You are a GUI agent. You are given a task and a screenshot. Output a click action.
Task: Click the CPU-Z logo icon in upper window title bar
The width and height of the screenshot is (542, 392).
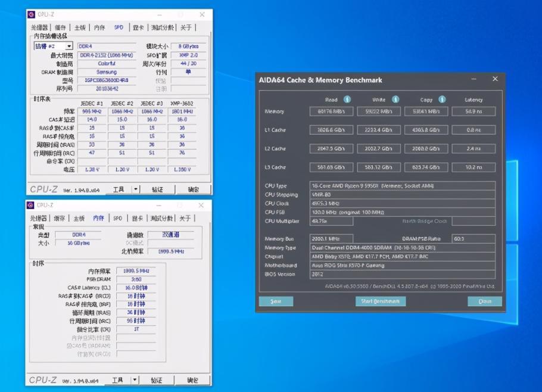32,14
